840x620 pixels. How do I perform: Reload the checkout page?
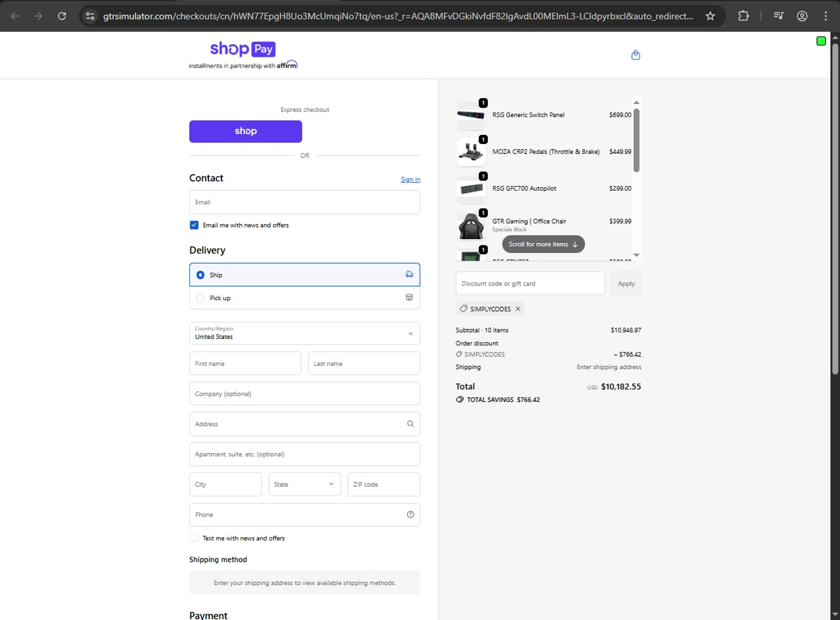(62, 16)
